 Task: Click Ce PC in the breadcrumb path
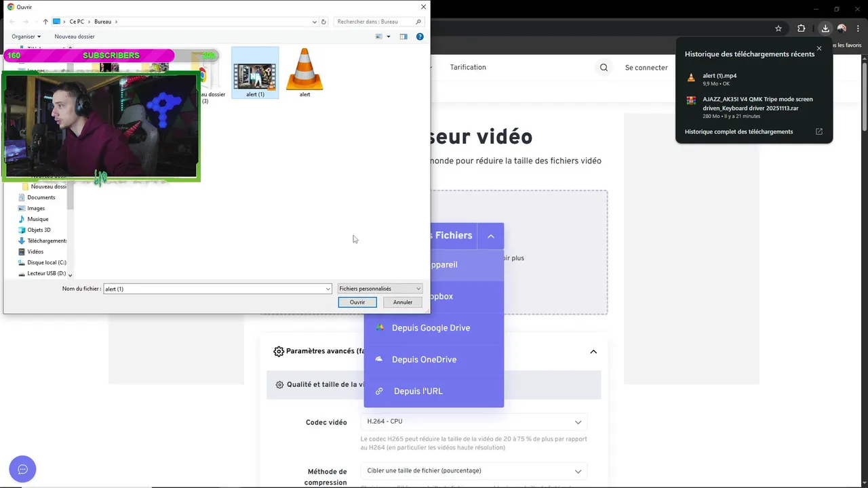pyautogui.click(x=77, y=22)
